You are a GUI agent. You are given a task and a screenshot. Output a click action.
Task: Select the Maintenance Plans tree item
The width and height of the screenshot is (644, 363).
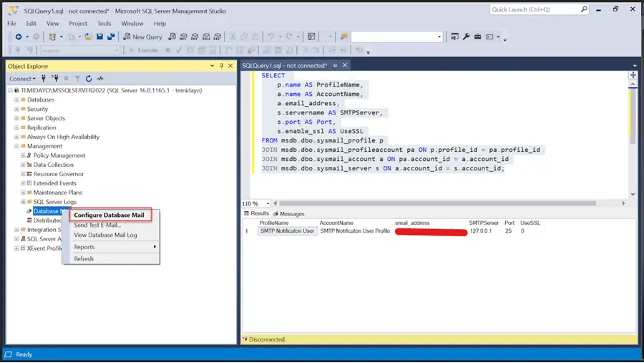coord(58,193)
